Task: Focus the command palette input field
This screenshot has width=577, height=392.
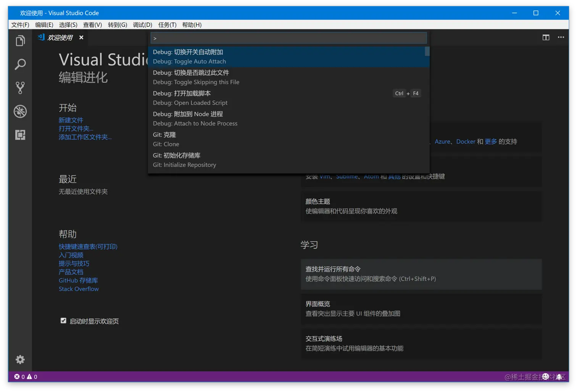Action: click(x=288, y=38)
